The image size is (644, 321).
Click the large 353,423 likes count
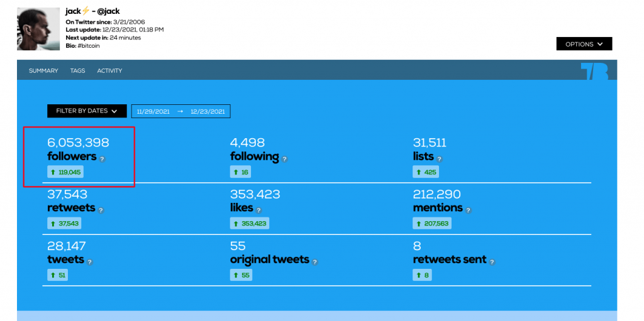point(255,194)
